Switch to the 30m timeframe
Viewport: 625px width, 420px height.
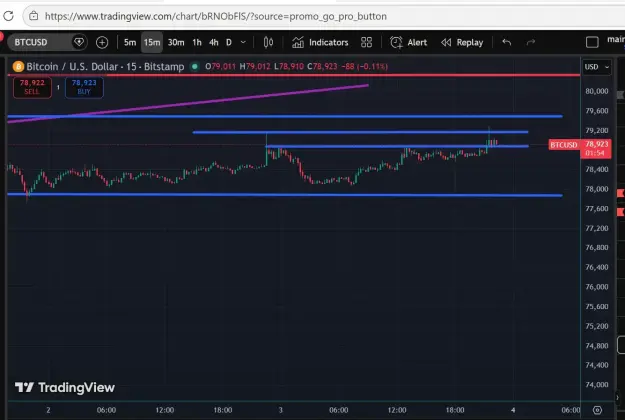[176, 42]
